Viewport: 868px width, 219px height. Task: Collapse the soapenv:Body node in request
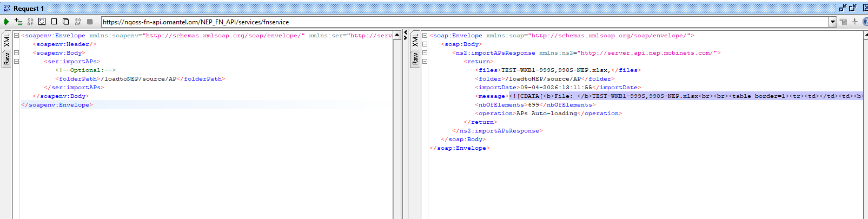coord(17,53)
